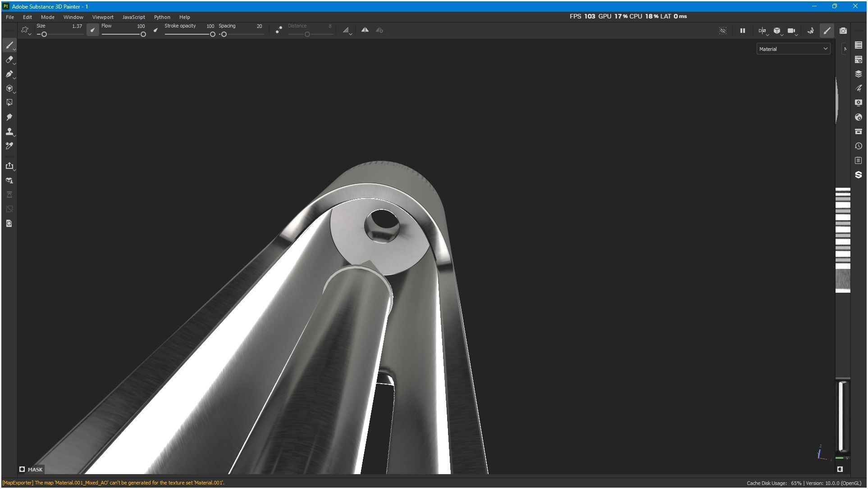The image size is (868, 489).
Task: Pause the engine rendering
Action: pyautogui.click(x=742, y=31)
